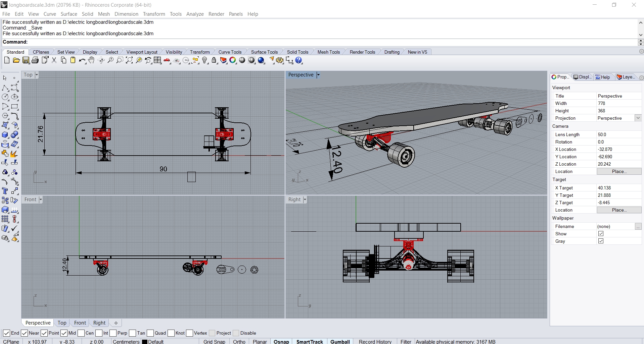
Task: Select the Box solid tool
Action: click(5, 135)
